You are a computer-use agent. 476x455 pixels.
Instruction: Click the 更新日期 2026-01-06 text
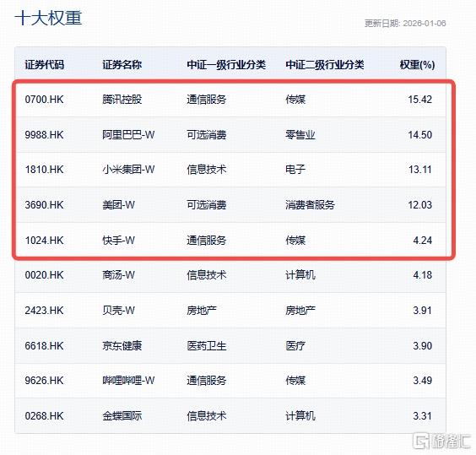pos(405,24)
